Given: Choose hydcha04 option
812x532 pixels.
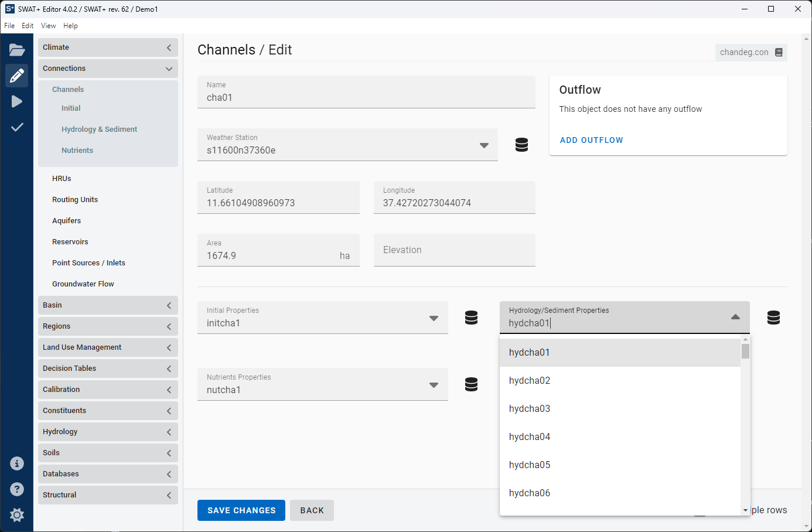Looking at the screenshot, I should (620, 437).
